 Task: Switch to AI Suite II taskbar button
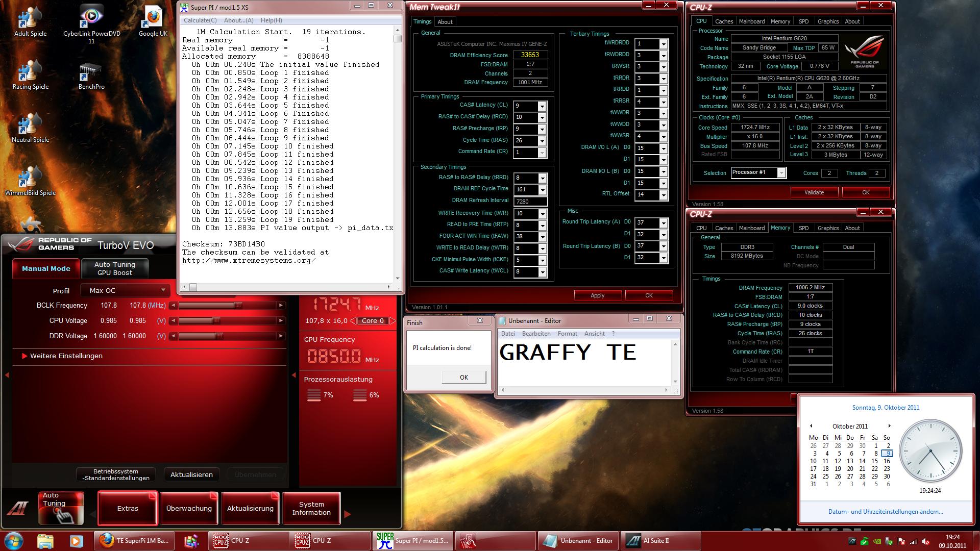(660, 541)
